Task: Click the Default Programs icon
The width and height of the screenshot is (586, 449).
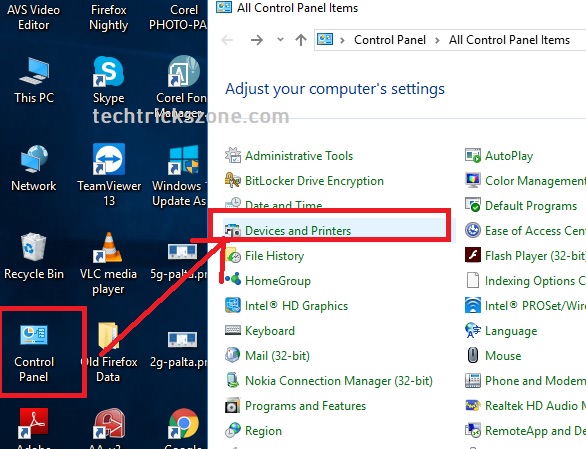Action: 473,205
